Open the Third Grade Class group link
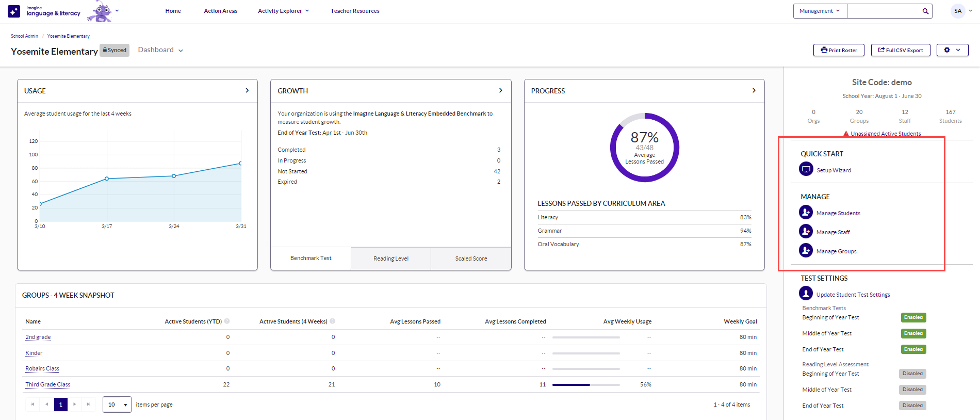980x420 pixels. point(48,384)
